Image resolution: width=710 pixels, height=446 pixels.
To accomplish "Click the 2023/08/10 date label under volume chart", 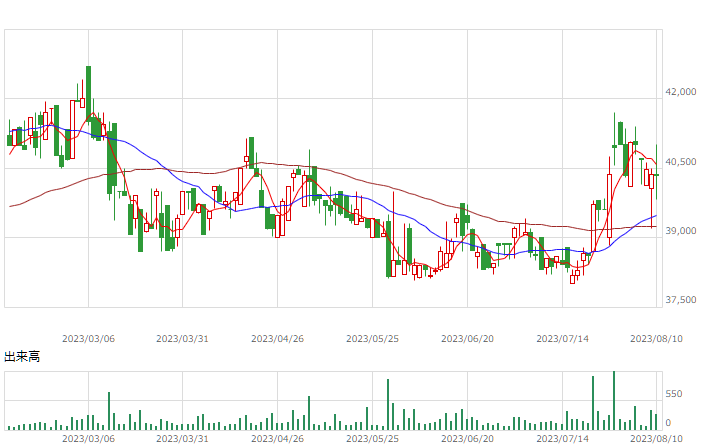I will pyautogui.click(x=657, y=439).
